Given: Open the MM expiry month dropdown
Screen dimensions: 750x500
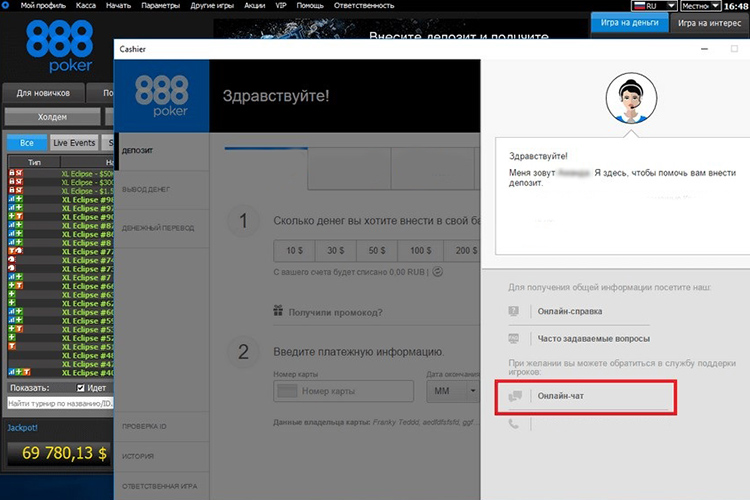Looking at the screenshot, I should coord(452,391).
